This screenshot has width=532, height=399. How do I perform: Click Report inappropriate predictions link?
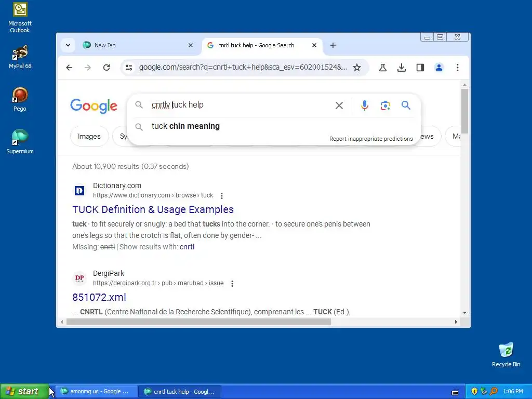(371, 139)
